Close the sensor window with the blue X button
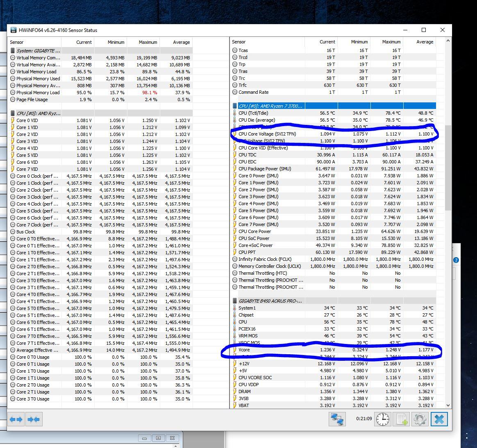This screenshot has width=477, height=448. (439, 419)
